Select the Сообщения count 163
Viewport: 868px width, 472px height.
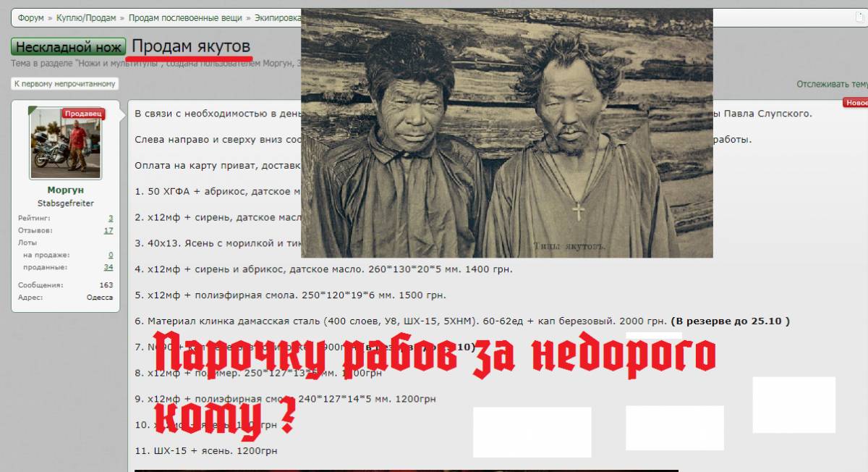pyautogui.click(x=106, y=285)
